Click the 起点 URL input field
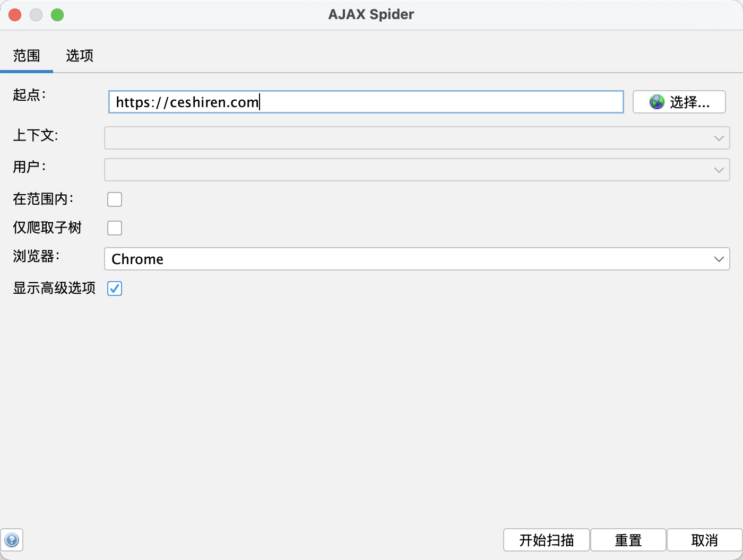Screen dimensions: 743x560 [366, 102]
